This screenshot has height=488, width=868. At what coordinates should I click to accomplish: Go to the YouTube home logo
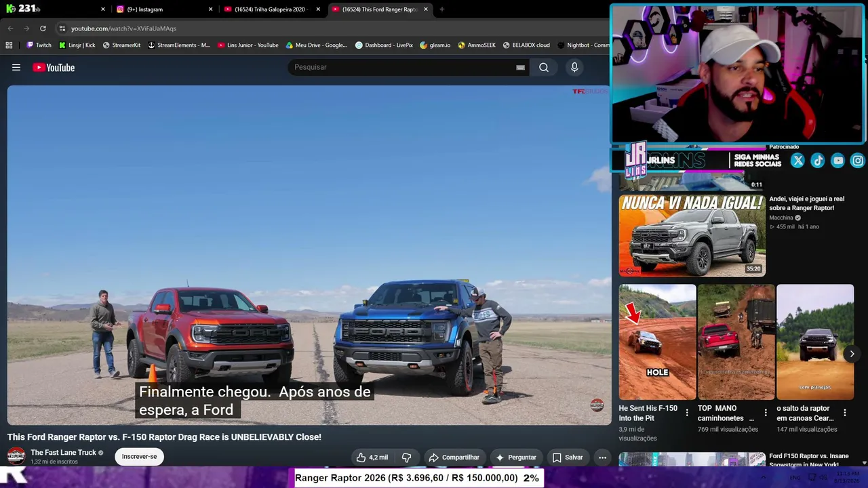[x=54, y=67]
